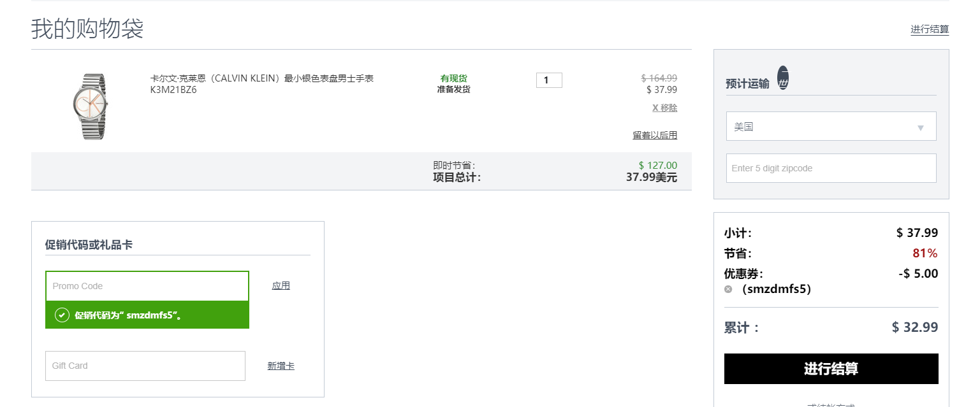Click the Gift Card input field

tap(145, 366)
